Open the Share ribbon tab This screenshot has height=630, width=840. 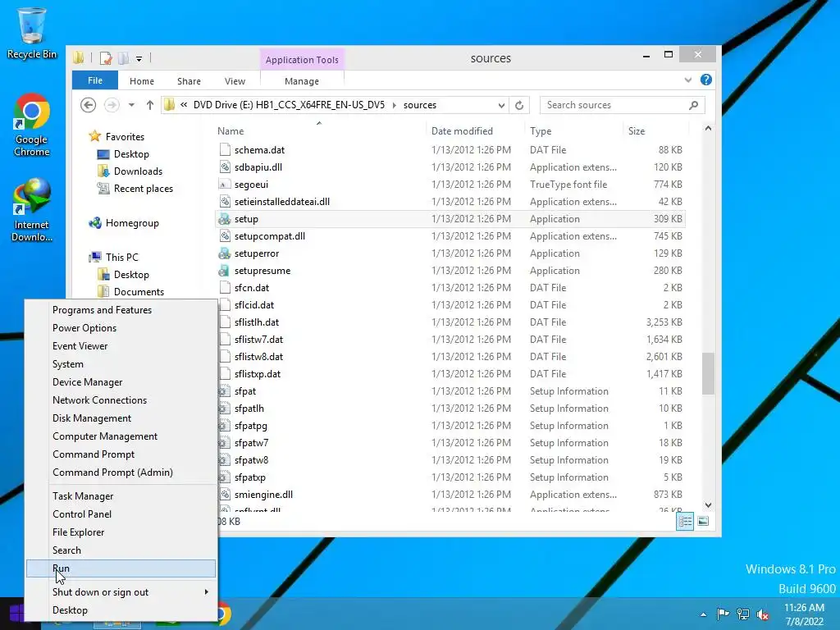click(x=189, y=81)
